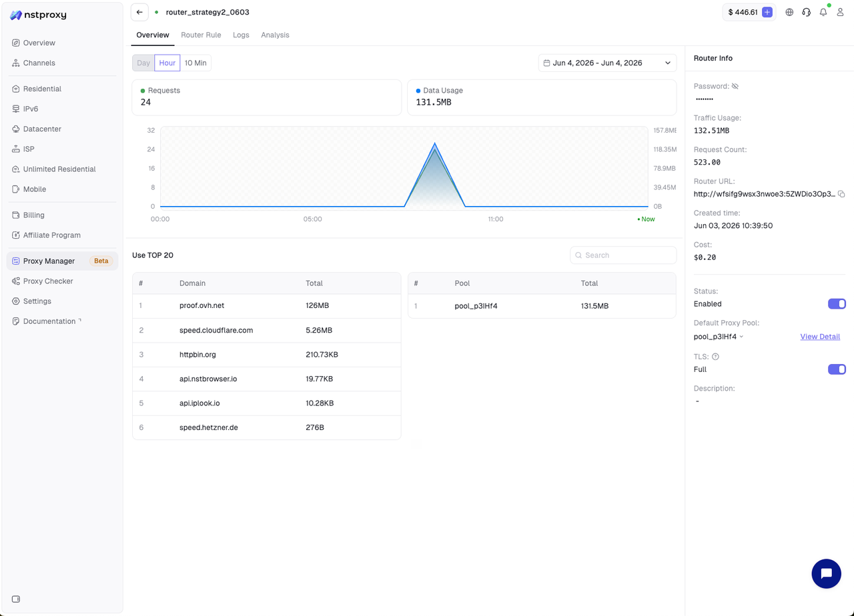The image size is (854, 616).
Task: Switch to the Analysis tab
Action: (275, 35)
